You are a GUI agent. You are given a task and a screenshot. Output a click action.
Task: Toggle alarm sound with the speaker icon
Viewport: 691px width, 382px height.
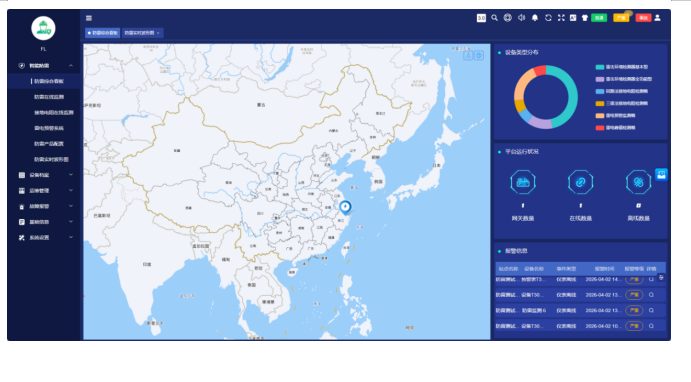(521, 18)
